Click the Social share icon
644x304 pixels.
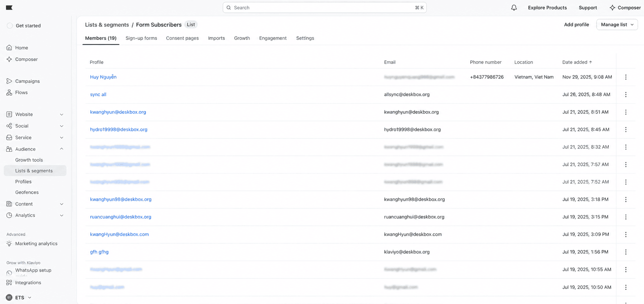[x=9, y=126]
